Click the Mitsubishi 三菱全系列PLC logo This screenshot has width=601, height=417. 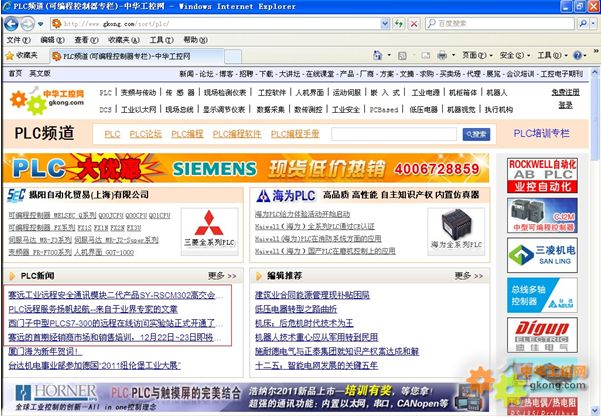(x=209, y=231)
